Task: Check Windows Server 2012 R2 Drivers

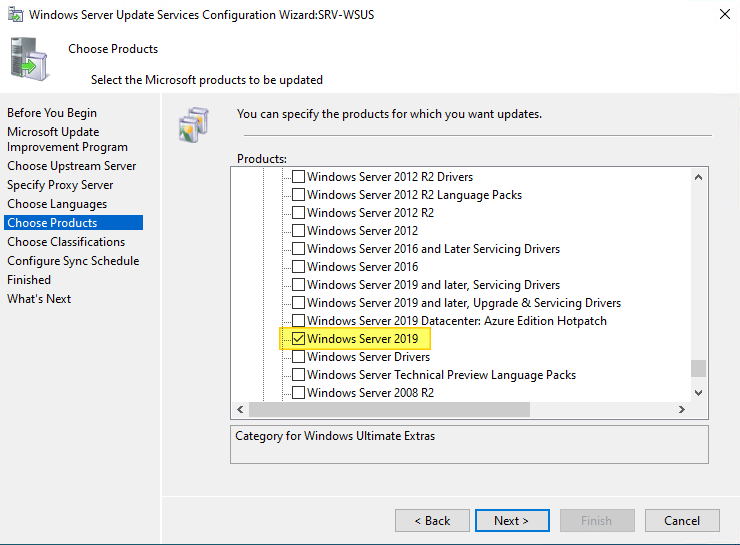Action: pyautogui.click(x=298, y=176)
